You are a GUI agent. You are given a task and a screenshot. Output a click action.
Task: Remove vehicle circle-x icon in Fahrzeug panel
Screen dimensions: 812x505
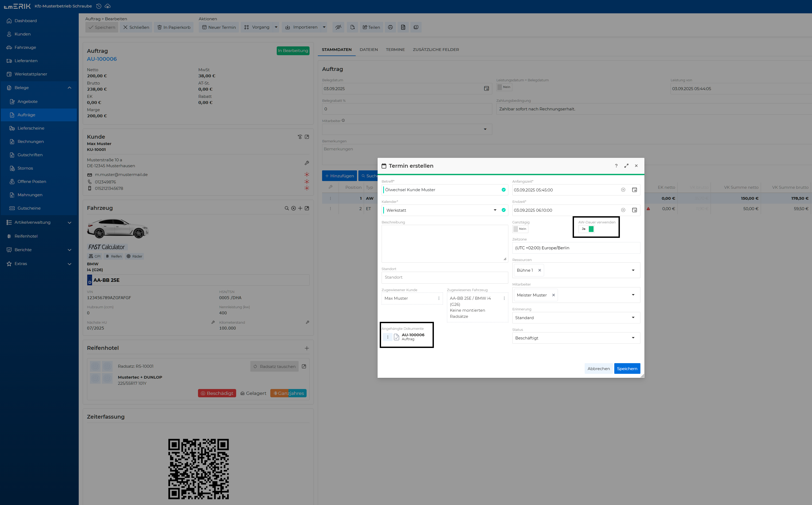[293, 209]
